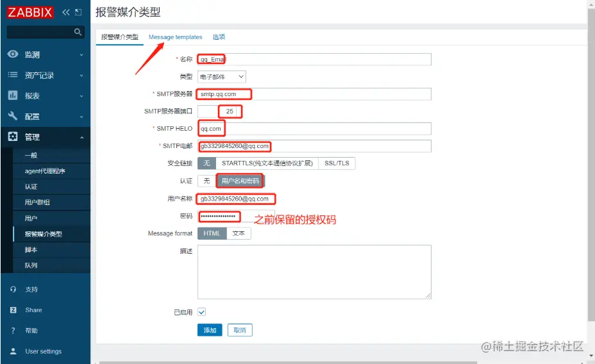Collapse sidebar with double-chevron icon

click(66, 12)
